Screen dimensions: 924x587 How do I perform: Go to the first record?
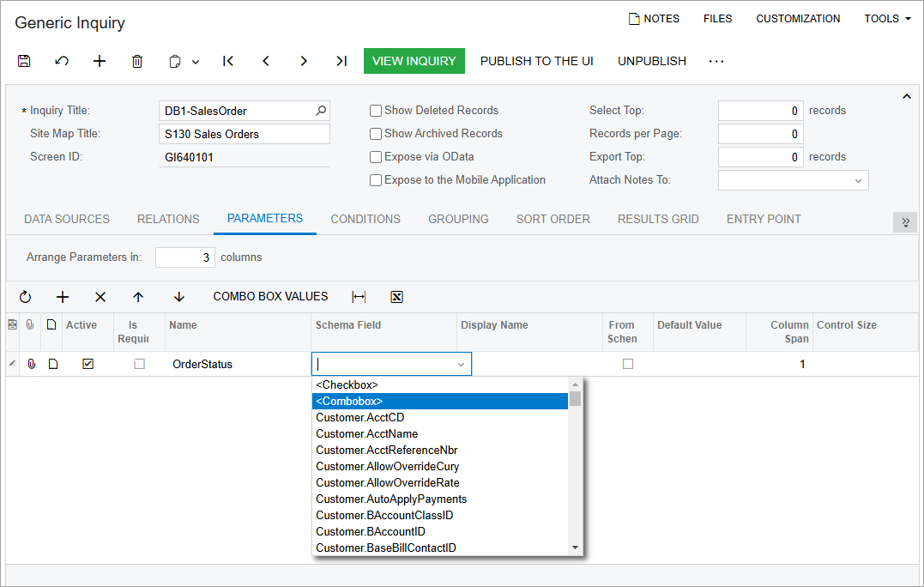point(228,61)
